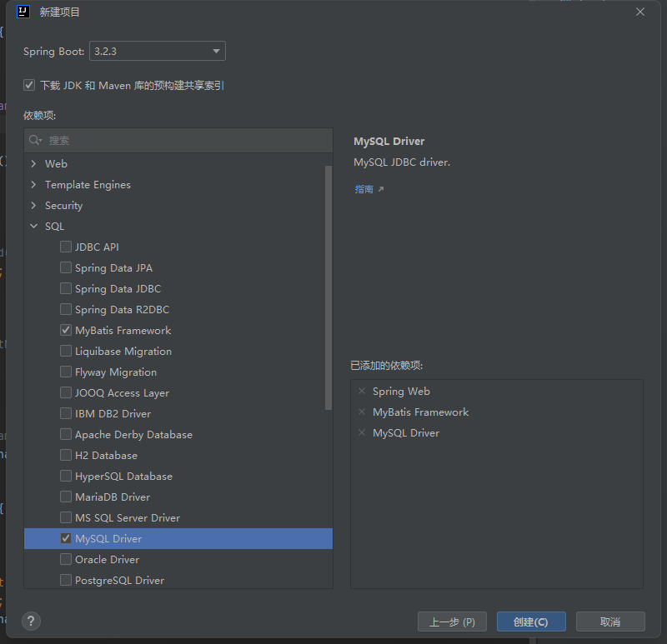Image resolution: width=667 pixels, height=644 pixels.
Task: Click the external link arrow beside 指南
Action: pyautogui.click(x=381, y=189)
